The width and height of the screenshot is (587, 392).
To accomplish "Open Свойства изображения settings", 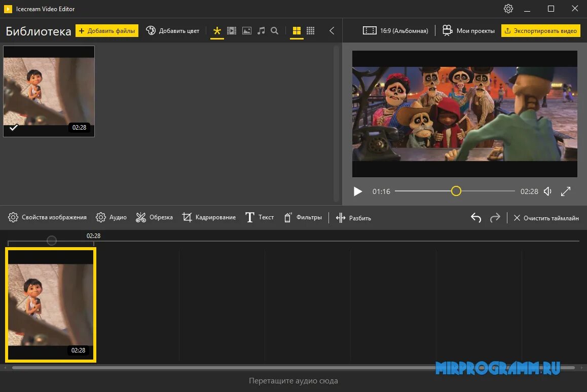I will point(47,217).
